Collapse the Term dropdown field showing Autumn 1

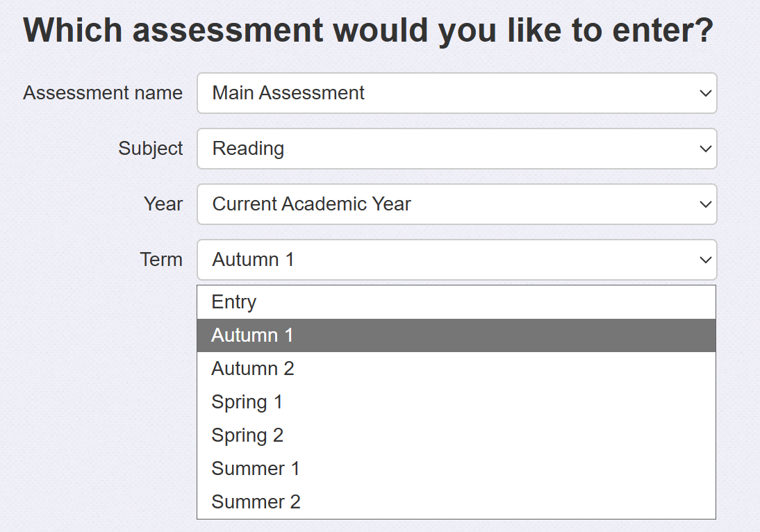445,260
